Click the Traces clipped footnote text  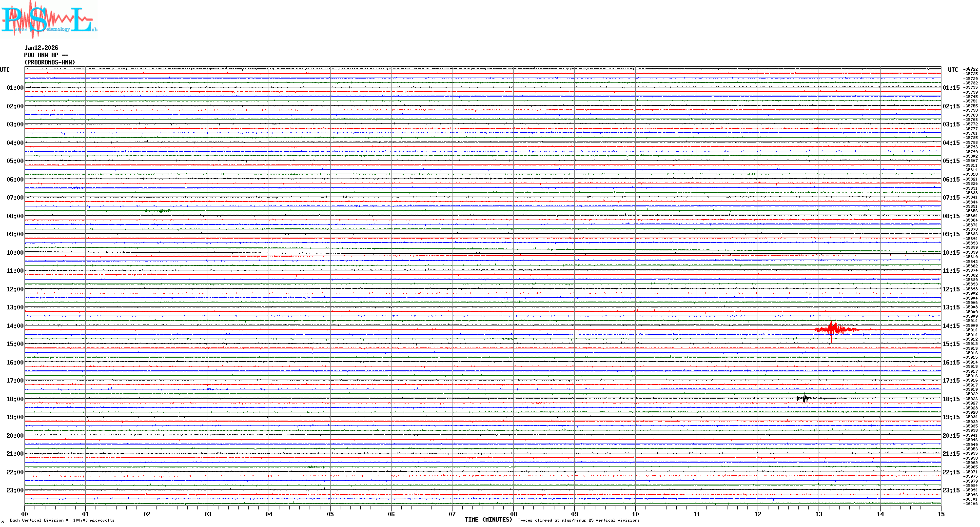click(578, 520)
